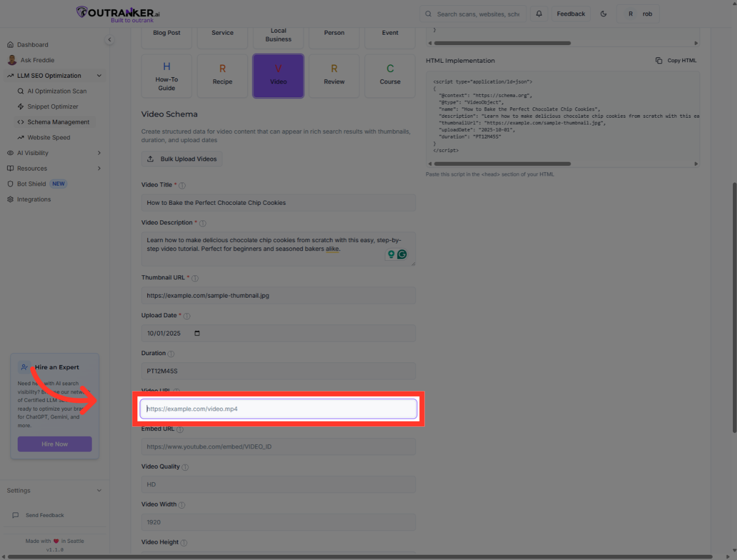This screenshot has width=737, height=560.
Task: Click the Schema Management code icon
Action: coord(21,122)
